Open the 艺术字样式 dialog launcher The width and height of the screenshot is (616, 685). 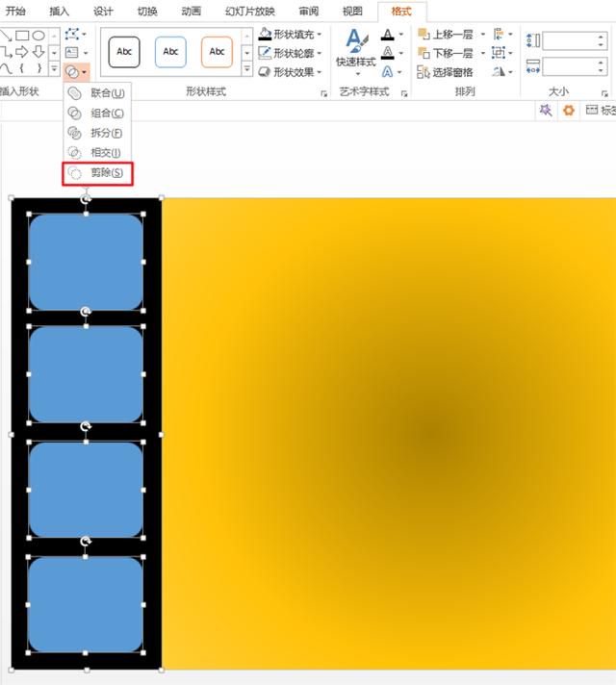click(x=404, y=93)
